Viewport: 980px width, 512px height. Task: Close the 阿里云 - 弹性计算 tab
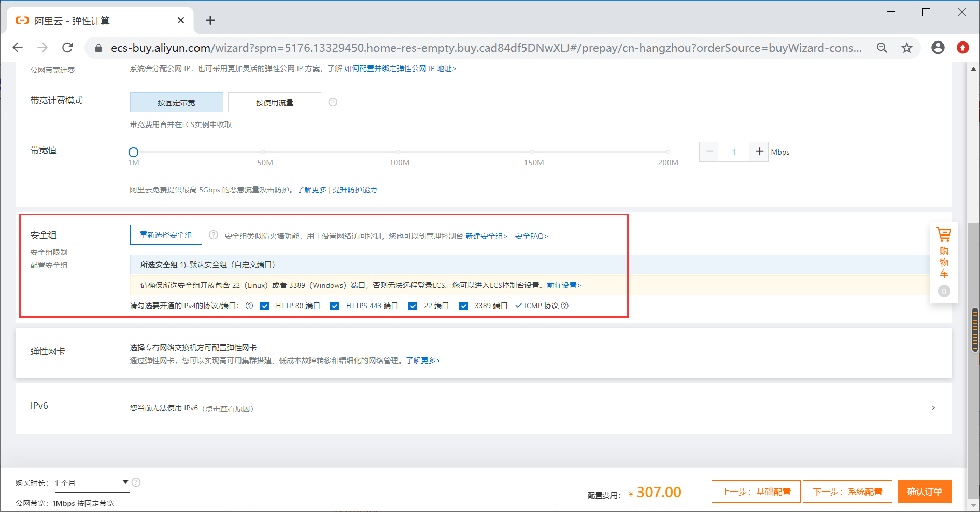(x=181, y=20)
